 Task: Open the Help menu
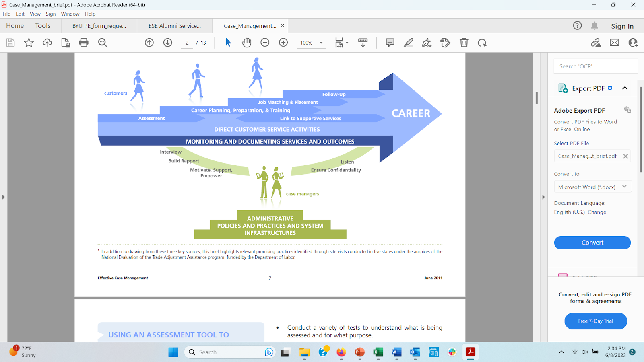coord(90,14)
